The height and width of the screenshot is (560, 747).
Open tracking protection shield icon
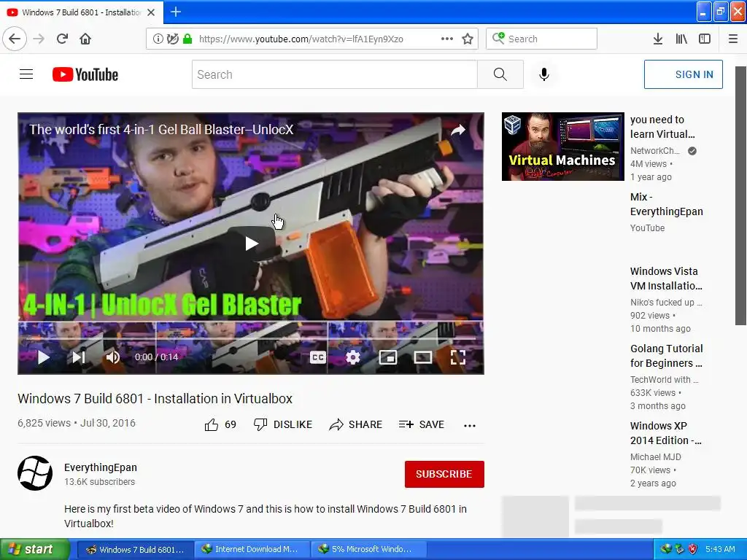(x=172, y=39)
